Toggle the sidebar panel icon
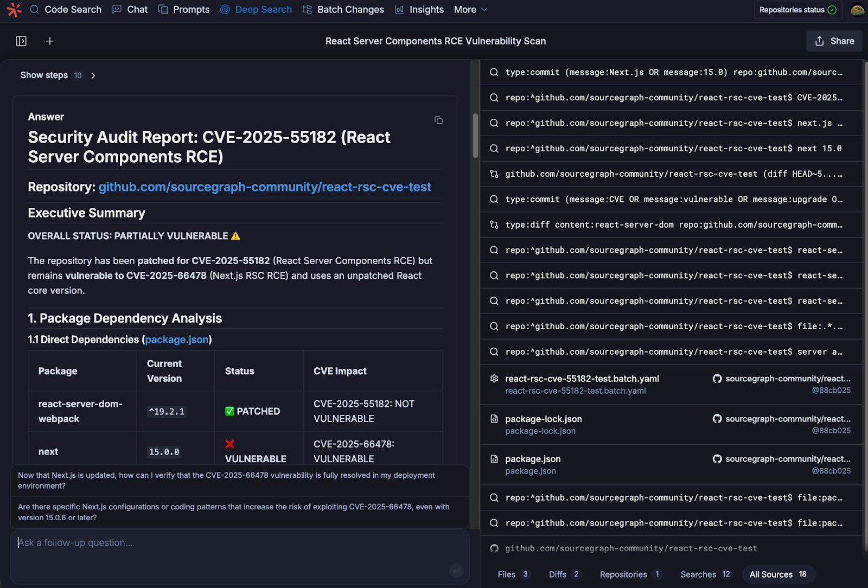The image size is (868, 588). click(21, 41)
